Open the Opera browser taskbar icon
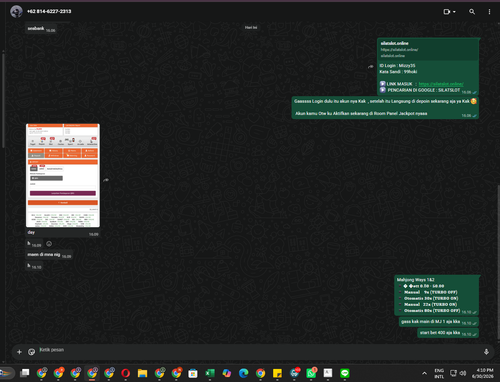This screenshot has width=500, height=382. click(x=126, y=373)
